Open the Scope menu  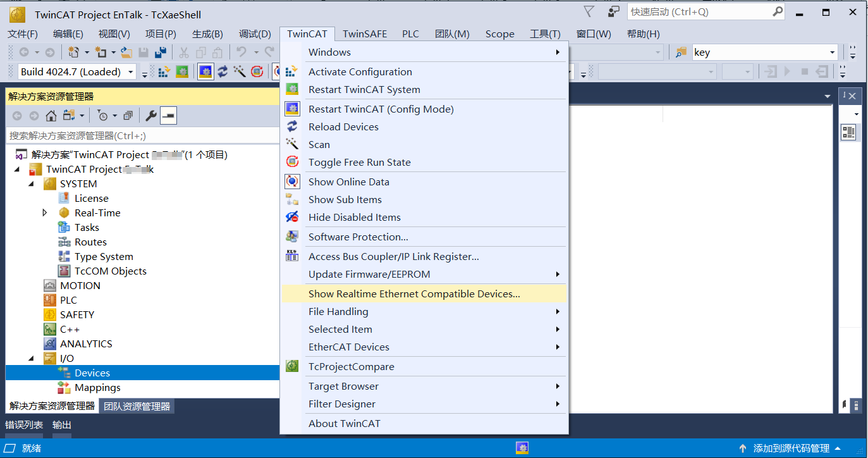coord(499,34)
